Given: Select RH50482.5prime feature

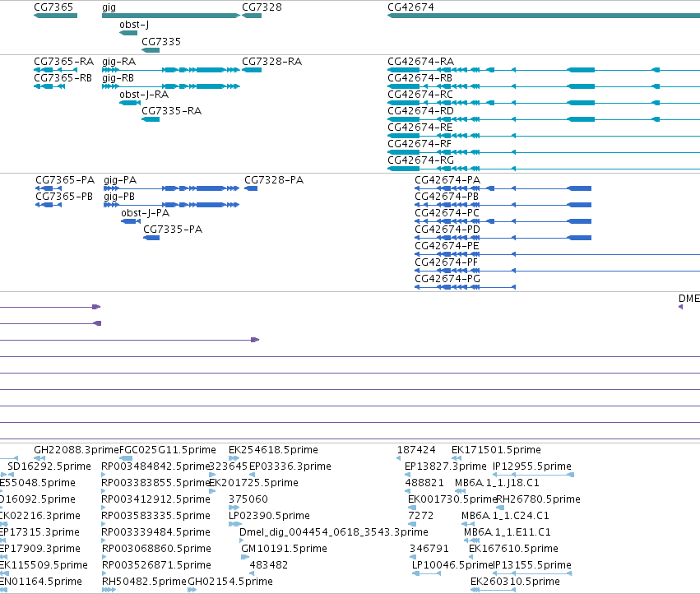Looking at the screenshot, I should point(109,590).
